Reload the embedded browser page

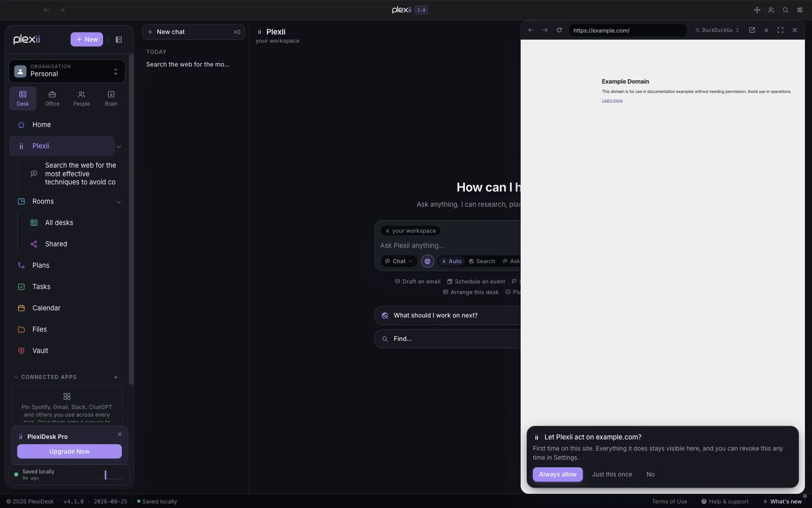click(x=559, y=30)
